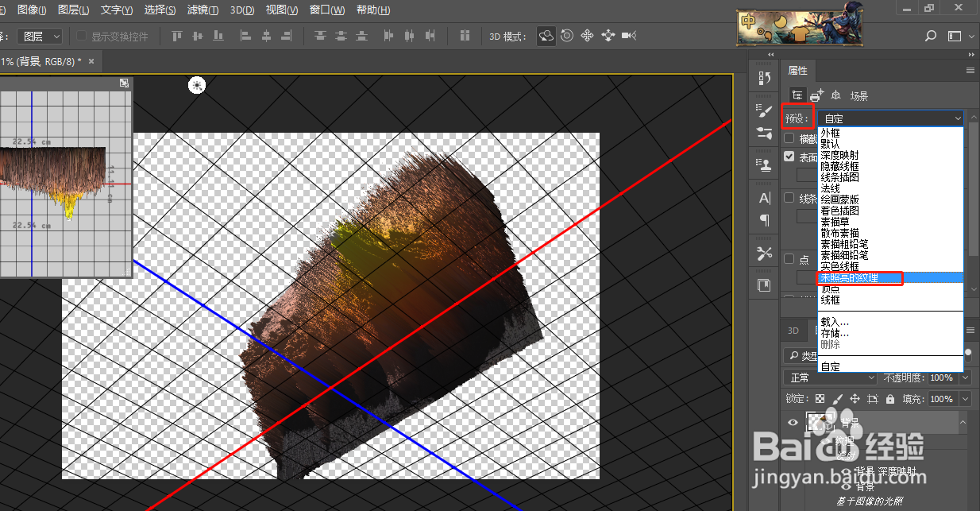
Task: Open the History panel icon
Action: click(x=765, y=78)
